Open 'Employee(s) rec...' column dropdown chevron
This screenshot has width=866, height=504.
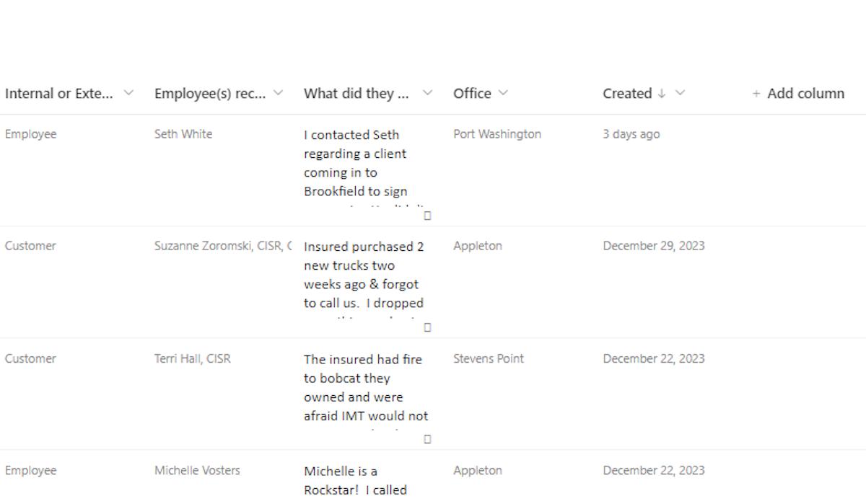click(278, 93)
